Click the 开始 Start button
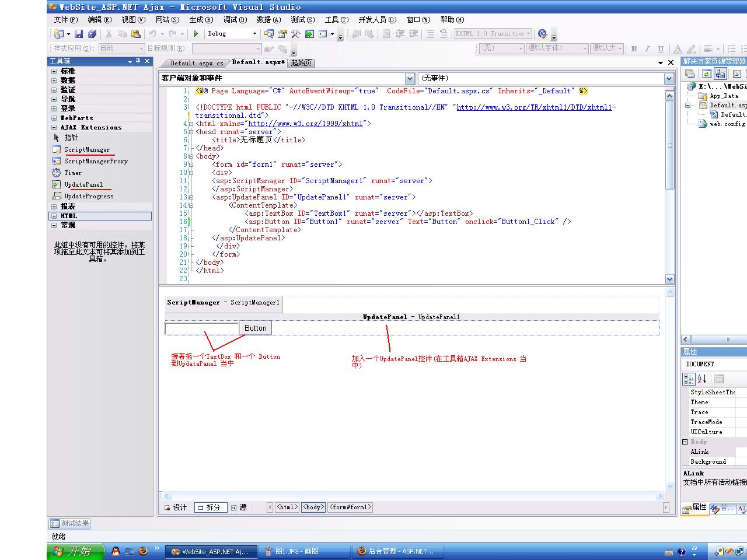Image resolution: width=747 pixels, height=560 pixels. (76, 551)
